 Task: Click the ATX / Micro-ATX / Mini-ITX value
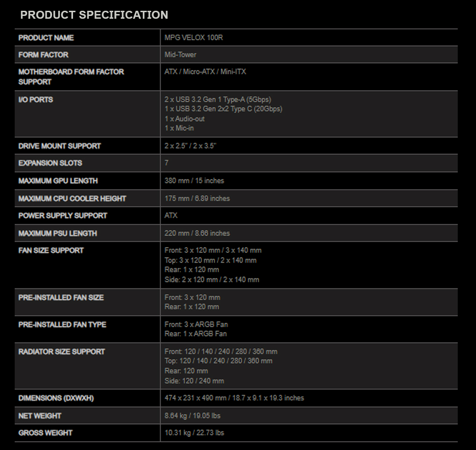[x=205, y=72]
